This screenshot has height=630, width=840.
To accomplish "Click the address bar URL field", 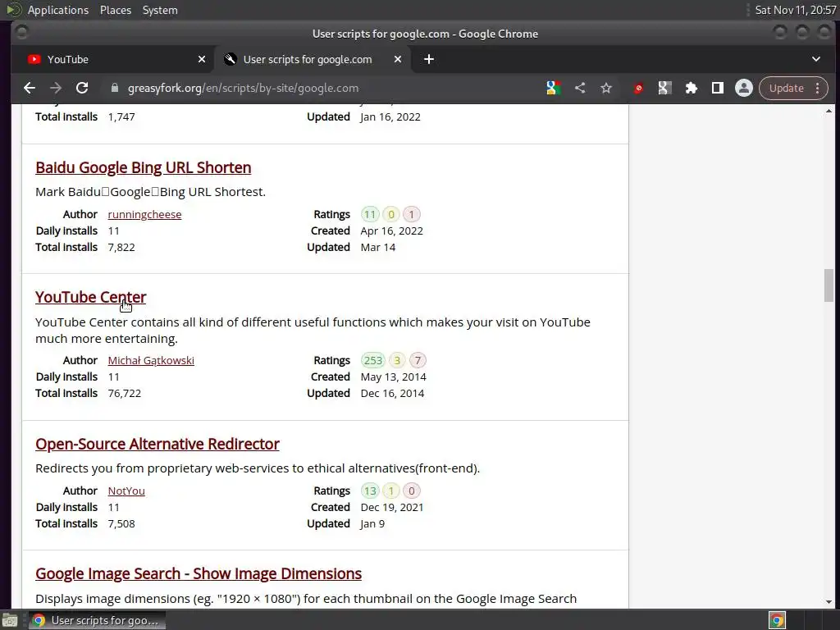I will pyautogui.click(x=322, y=88).
